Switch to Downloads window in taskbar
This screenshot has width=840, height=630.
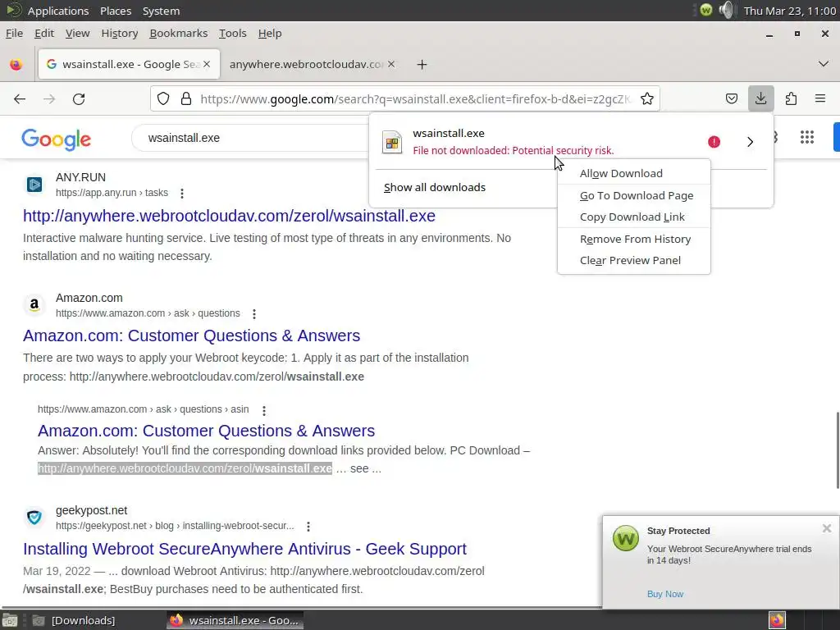point(73,620)
